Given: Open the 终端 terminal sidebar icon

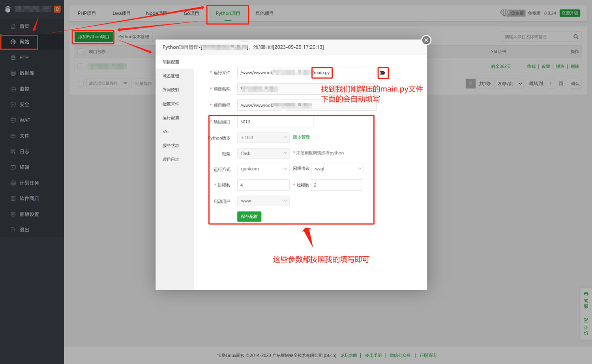Looking at the screenshot, I should click(13, 167).
